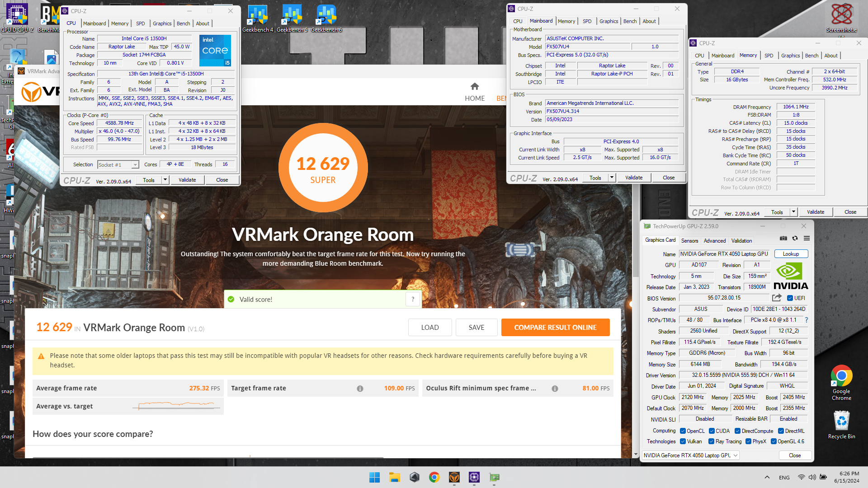This screenshot has height=488, width=868.
Task: Show info for Target frame rate
Action: [x=360, y=389]
